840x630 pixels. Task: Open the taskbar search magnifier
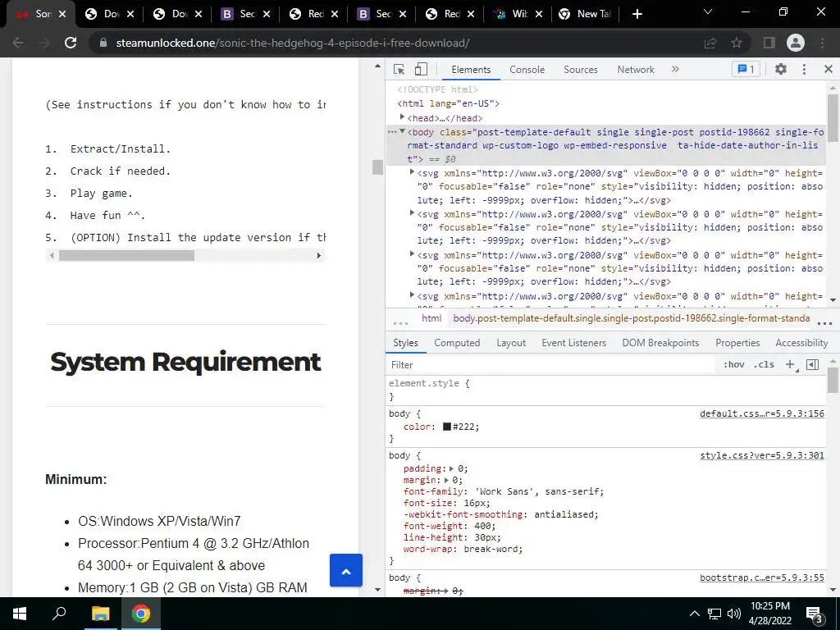click(x=59, y=614)
